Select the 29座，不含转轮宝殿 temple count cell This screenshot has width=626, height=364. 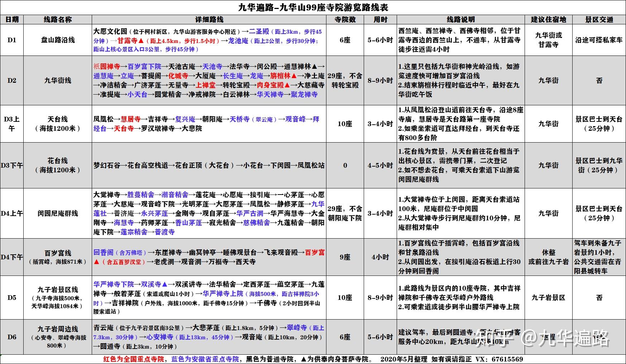coord(345,81)
